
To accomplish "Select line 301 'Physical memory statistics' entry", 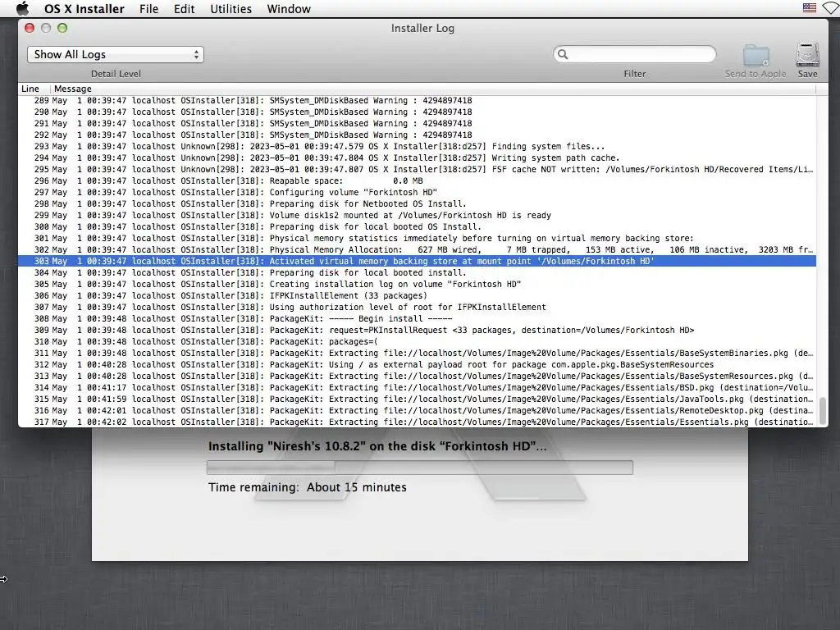I will pos(417,239).
